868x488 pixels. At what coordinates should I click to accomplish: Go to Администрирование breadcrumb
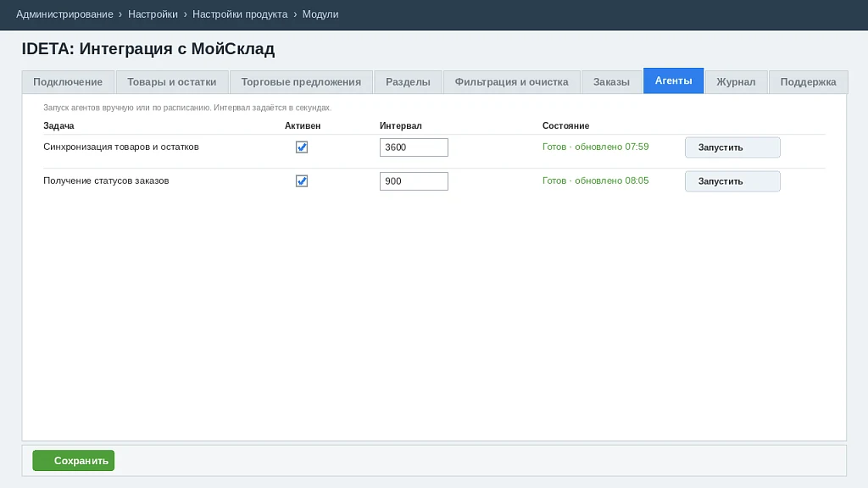[x=64, y=14]
